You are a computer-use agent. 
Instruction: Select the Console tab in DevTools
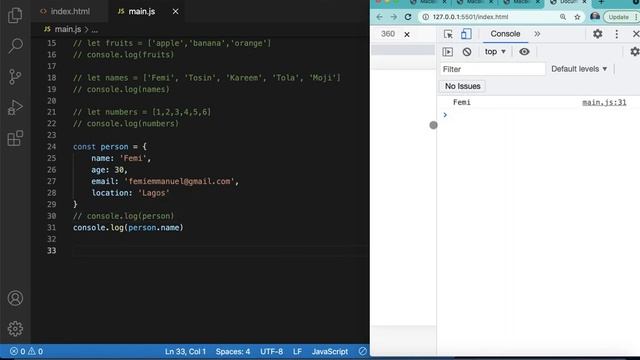coord(505,34)
